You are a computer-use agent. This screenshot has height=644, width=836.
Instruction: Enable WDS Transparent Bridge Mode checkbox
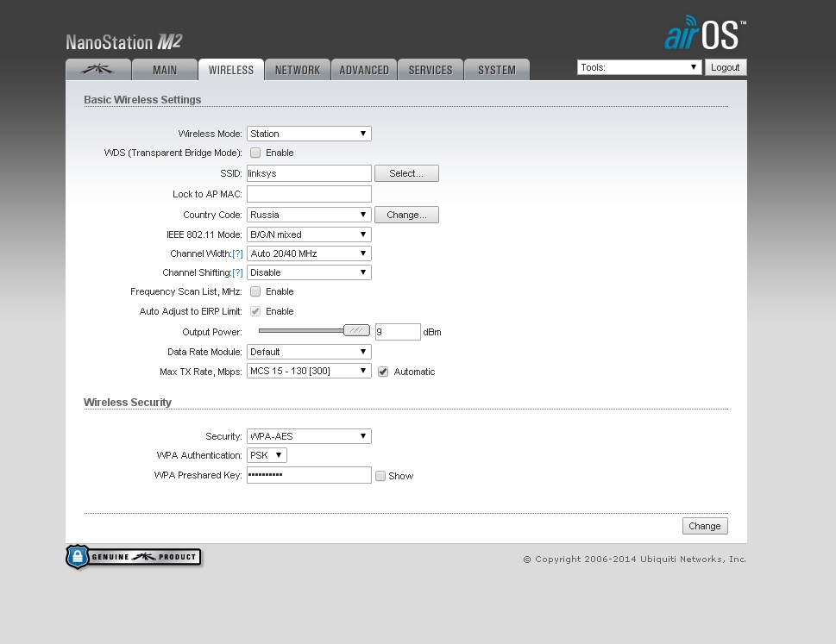pos(255,153)
